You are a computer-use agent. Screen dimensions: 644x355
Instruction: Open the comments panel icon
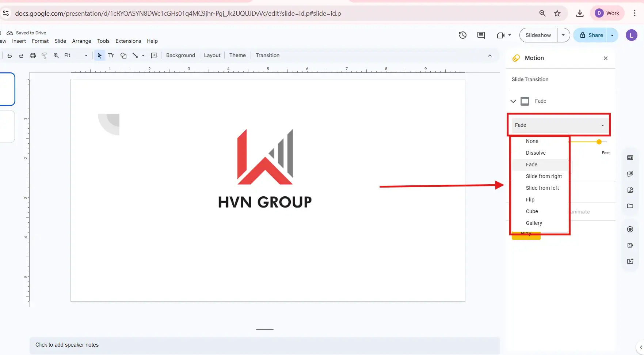point(481,35)
